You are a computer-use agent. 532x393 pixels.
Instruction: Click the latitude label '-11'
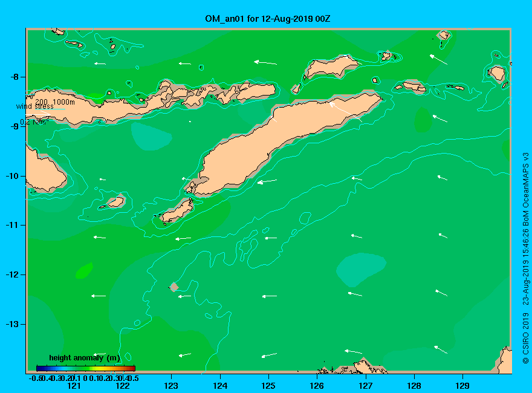pyautogui.click(x=13, y=226)
